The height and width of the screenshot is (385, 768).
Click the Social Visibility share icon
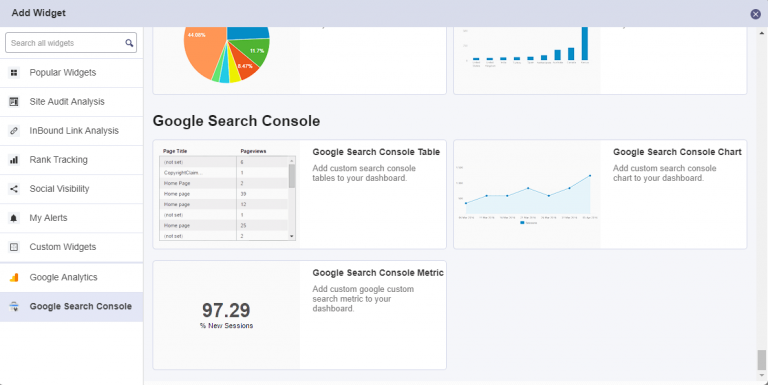click(x=14, y=189)
